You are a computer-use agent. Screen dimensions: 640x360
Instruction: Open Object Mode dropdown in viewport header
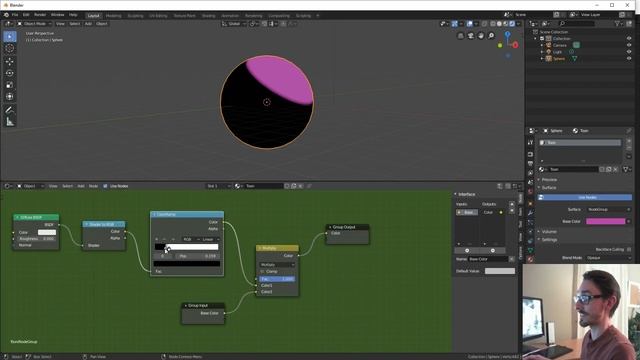click(34, 24)
